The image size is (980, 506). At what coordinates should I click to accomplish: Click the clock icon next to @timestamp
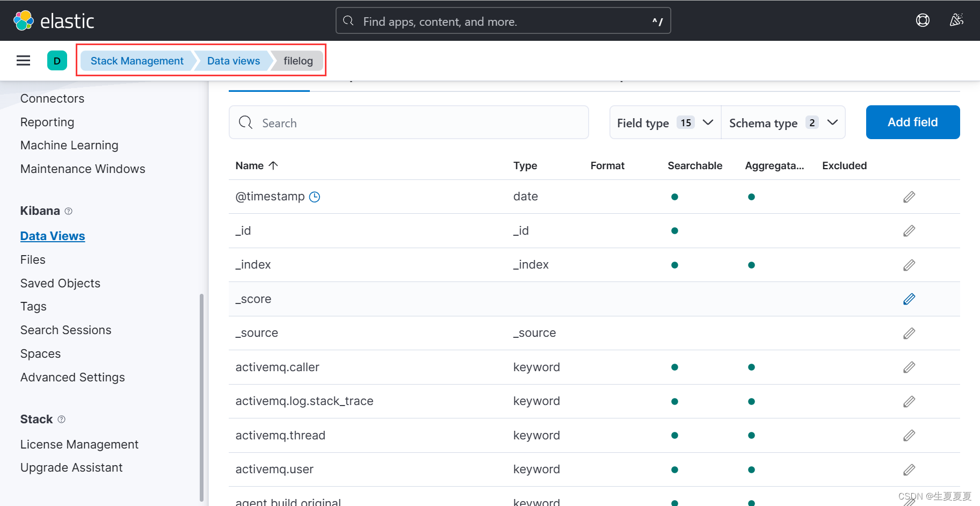click(x=315, y=197)
